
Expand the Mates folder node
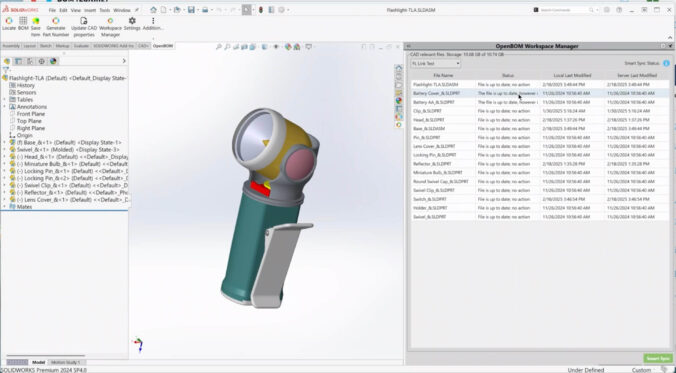pos(5,207)
